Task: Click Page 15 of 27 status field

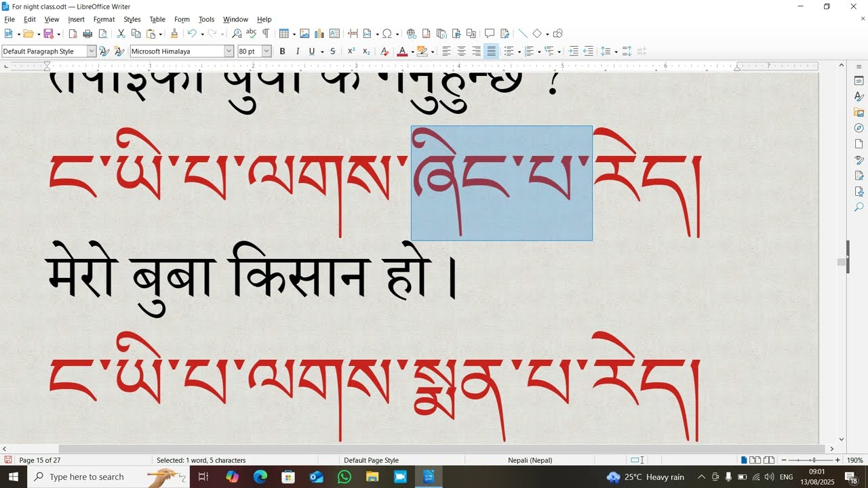Action: [x=40, y=460]
